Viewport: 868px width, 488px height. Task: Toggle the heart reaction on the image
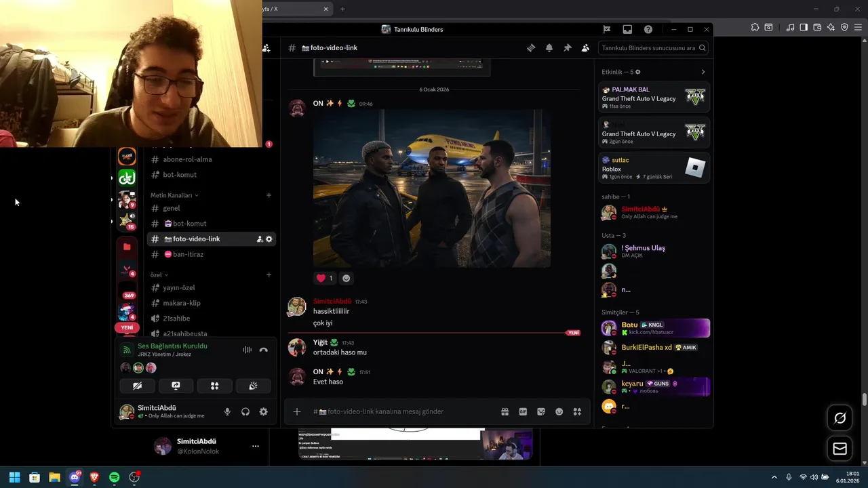[325, 278]
